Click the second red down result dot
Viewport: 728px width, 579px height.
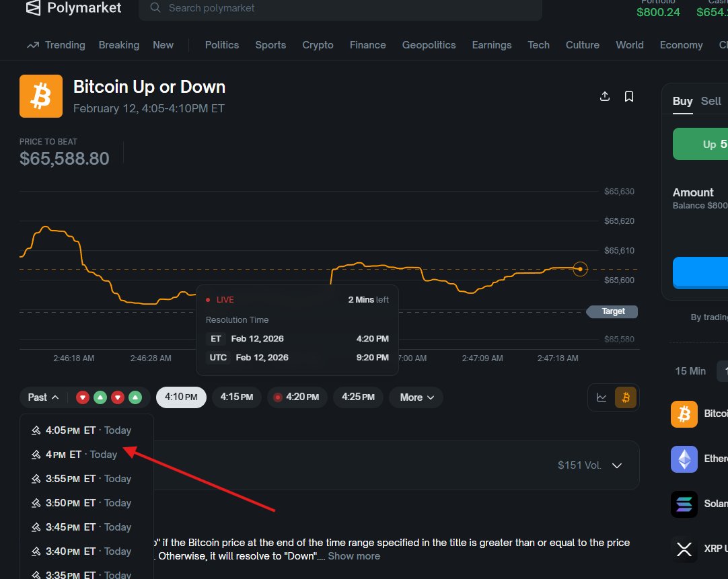[x=118, y=397]
